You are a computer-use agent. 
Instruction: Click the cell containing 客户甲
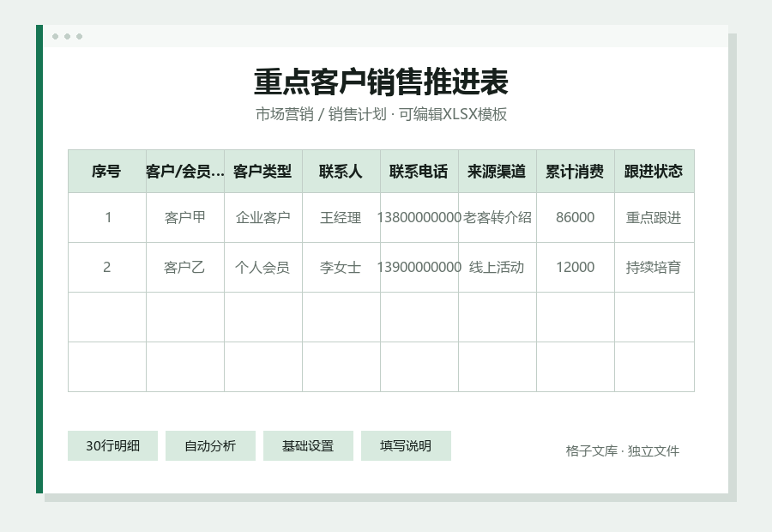185,217
